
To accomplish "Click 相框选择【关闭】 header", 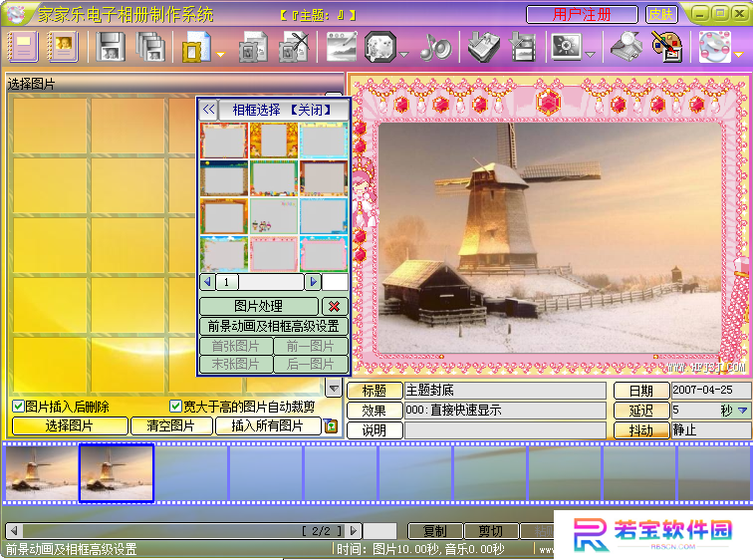I will click(x=283, y=110).
